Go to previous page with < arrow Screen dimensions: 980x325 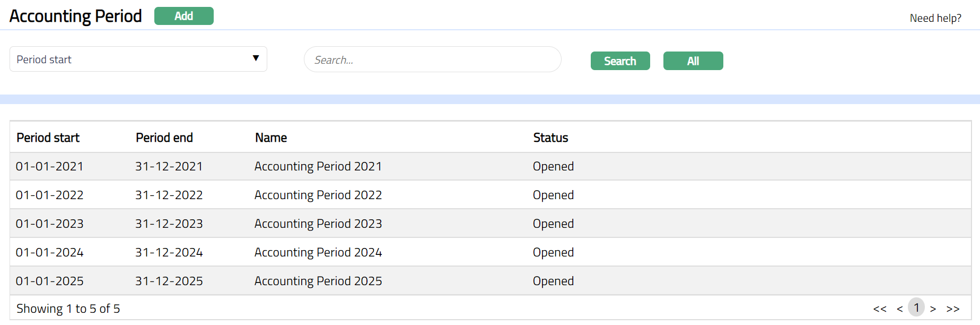[899, 309]
